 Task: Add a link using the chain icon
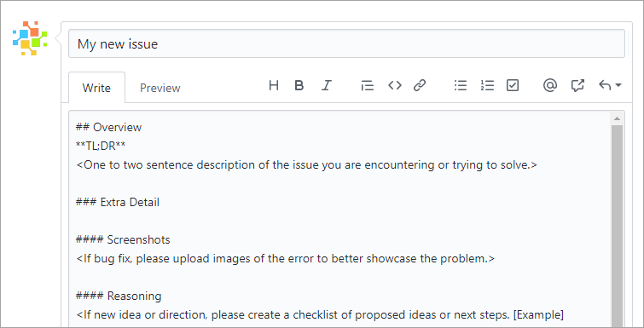(x=420, y=85)
